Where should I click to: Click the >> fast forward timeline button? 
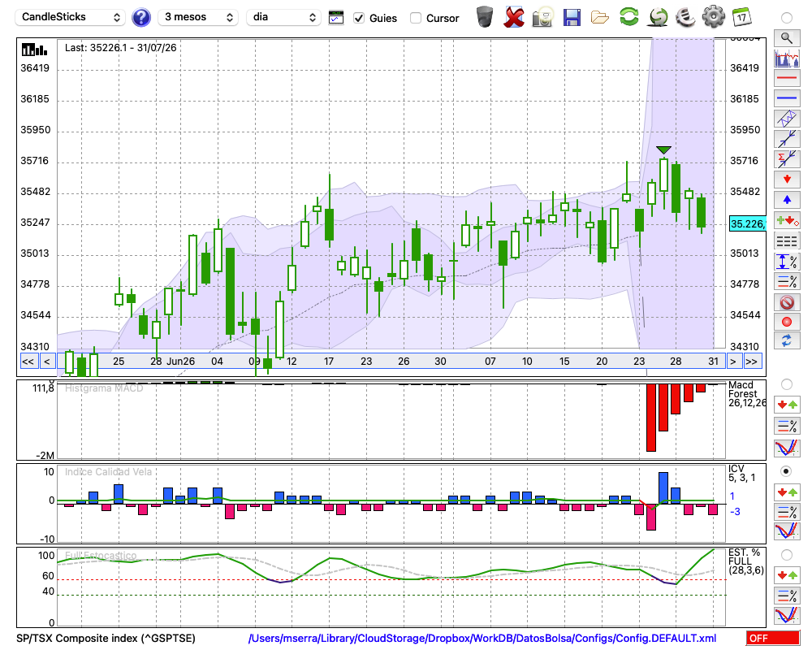pyautogui.click(x=751, y=362)
